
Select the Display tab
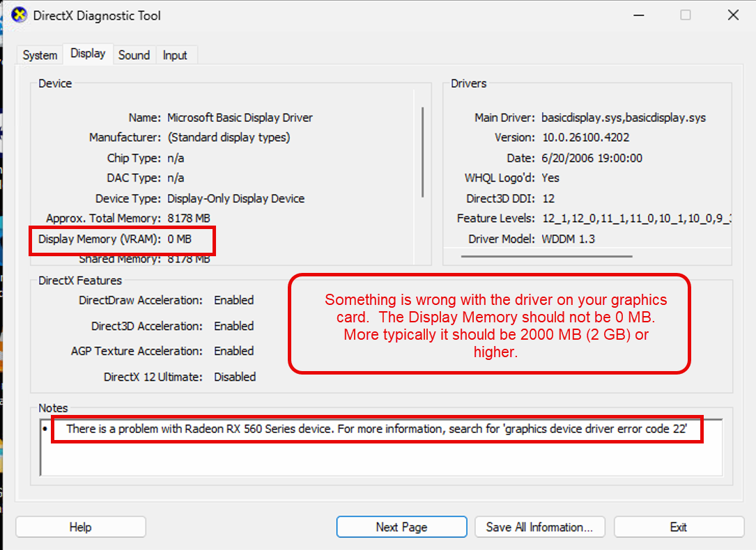click(88, 54)
